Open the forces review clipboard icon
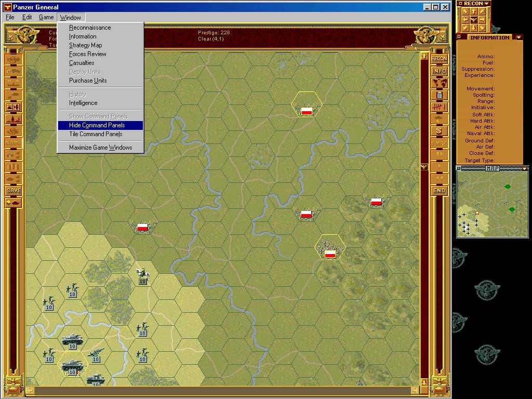This screenshot has width=532, height=399. 439,96
